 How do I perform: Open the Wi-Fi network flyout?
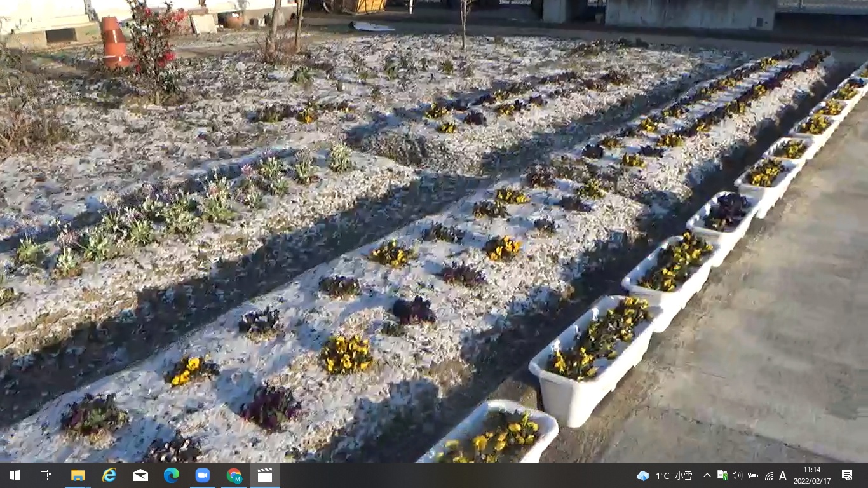(x=768, y=475)
